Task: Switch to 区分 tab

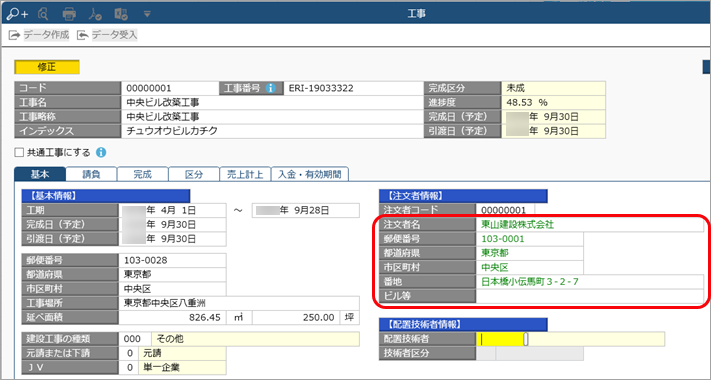Action: pyautogui.click(x=194, y=174)
